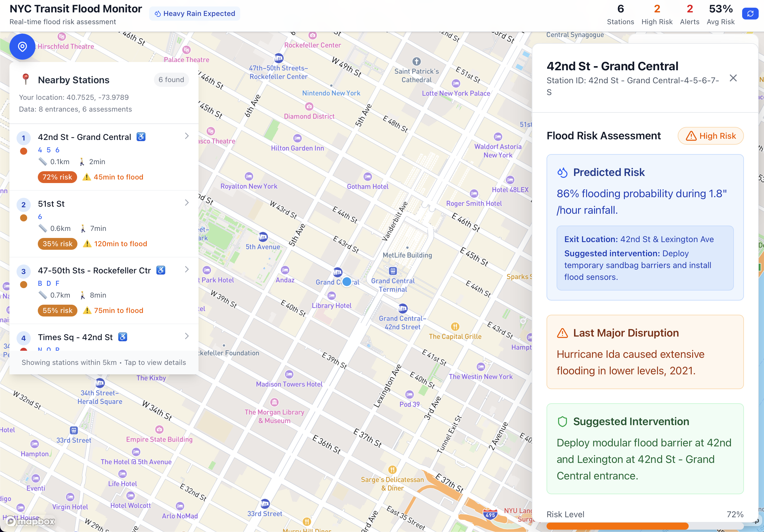
Task: Click the 55% risk pill for Rockefeller Ctr
Action: pos(57,311)
